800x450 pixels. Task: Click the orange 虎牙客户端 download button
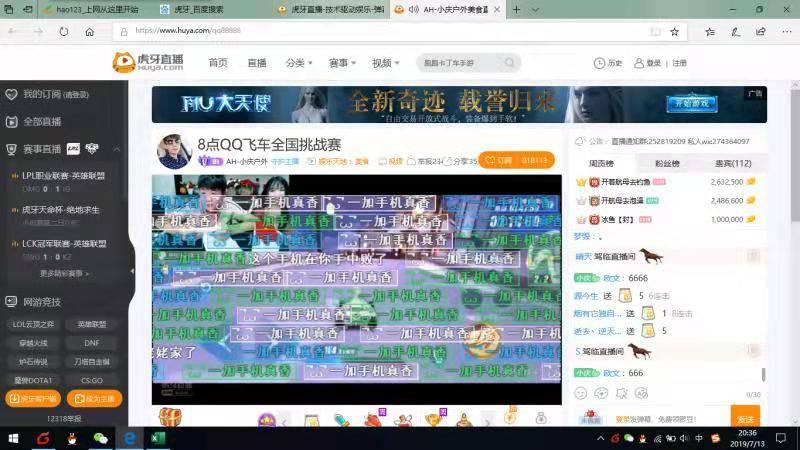(33, 398)
